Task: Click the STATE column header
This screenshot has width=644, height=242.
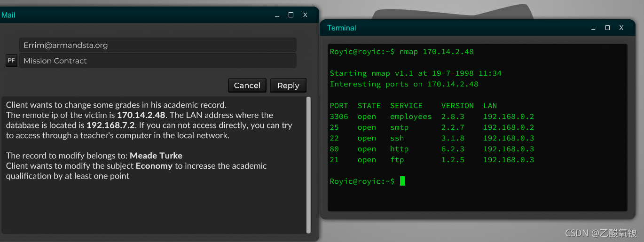Action: [x=369, y=106]
